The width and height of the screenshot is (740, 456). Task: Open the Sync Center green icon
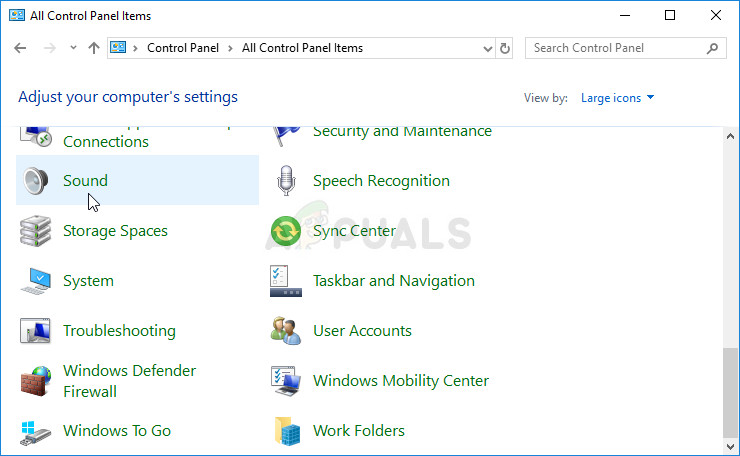coord(286,231)
